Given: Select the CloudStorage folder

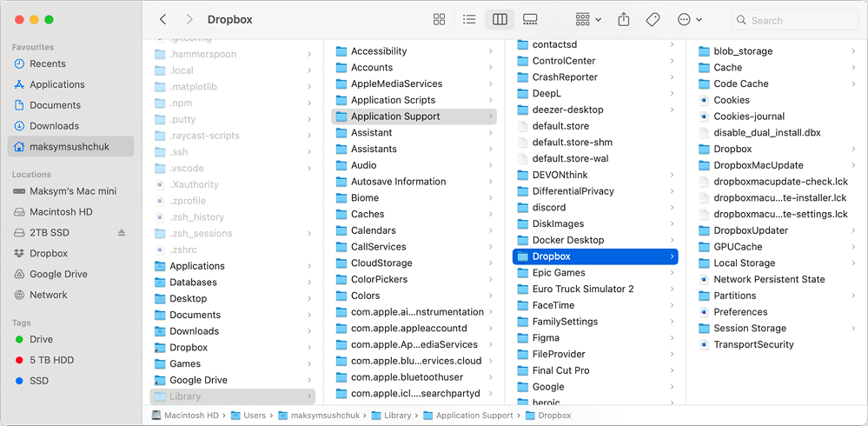Looking at the screenshot, I should click(414, 263).
